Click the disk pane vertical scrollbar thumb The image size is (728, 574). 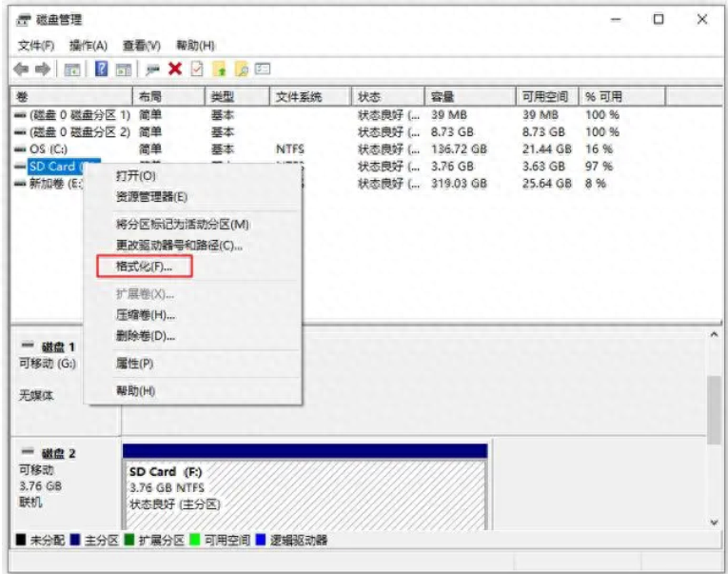click(714, 410)
